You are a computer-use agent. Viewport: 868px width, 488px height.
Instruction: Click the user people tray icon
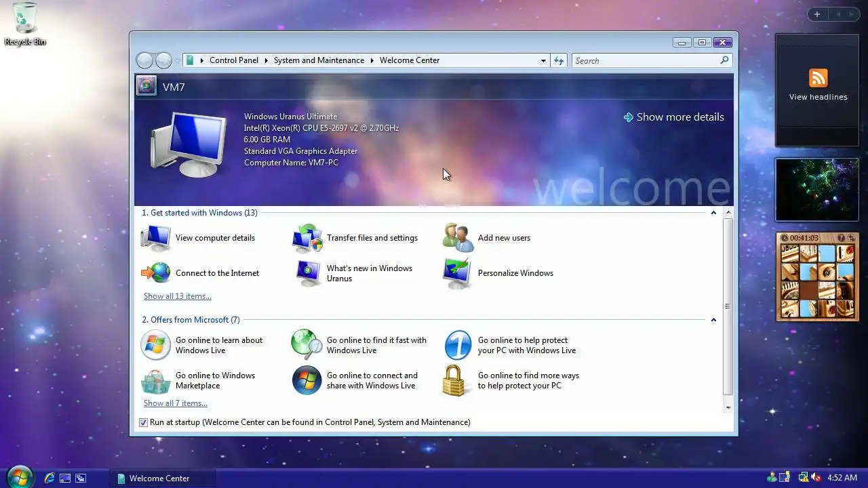point(772,478)
